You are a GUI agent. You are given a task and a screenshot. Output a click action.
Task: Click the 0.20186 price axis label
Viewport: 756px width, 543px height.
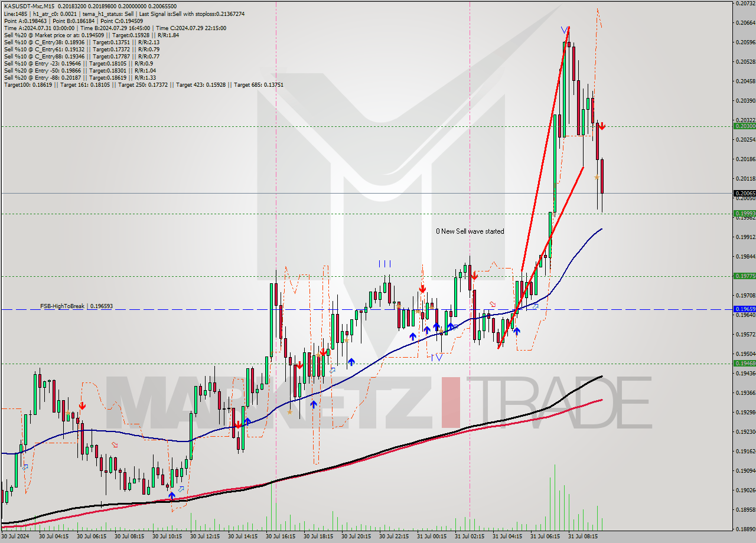tap(745, 159)
